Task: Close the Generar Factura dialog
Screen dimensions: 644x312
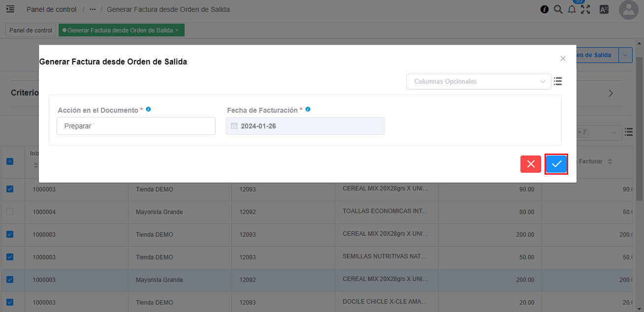Action: 563,59
